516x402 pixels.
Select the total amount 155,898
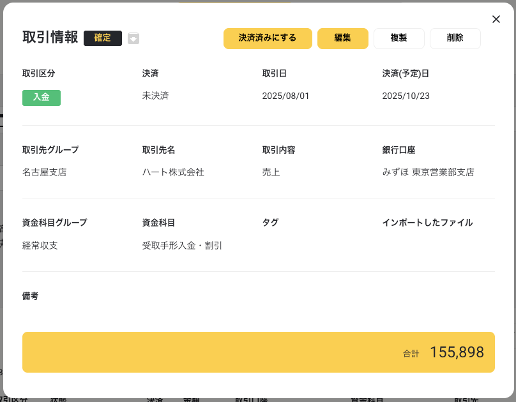(x=457, y=352)
